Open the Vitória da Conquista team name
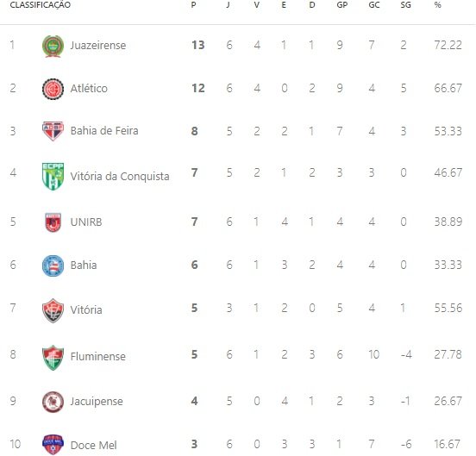 tap(120, 176)
